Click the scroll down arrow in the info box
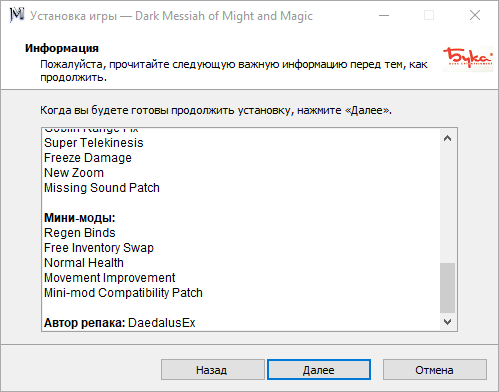This screenshot has height=392, width=499. (x=447, y=322)
